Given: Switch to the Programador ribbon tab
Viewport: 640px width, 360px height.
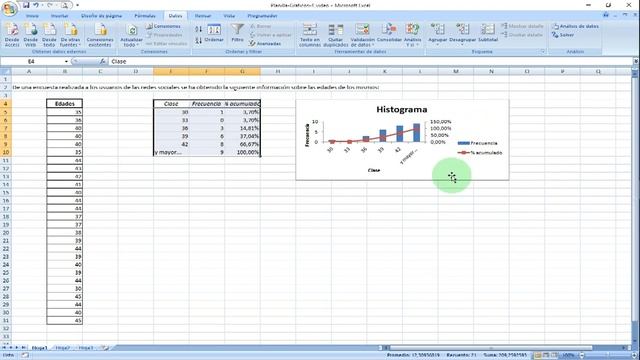Looking at the screenshot, I should tap(262, 16).
